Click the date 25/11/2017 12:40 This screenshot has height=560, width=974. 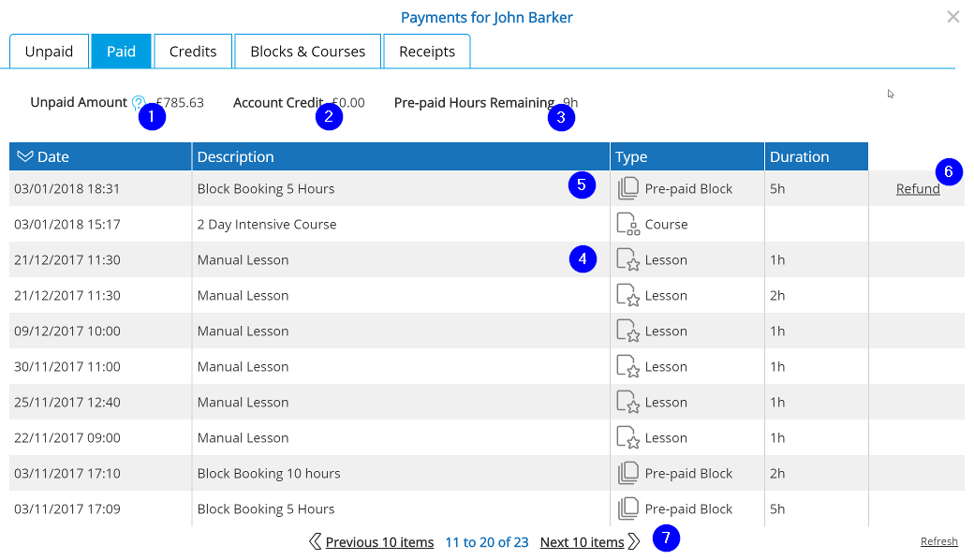pos(67,403)
